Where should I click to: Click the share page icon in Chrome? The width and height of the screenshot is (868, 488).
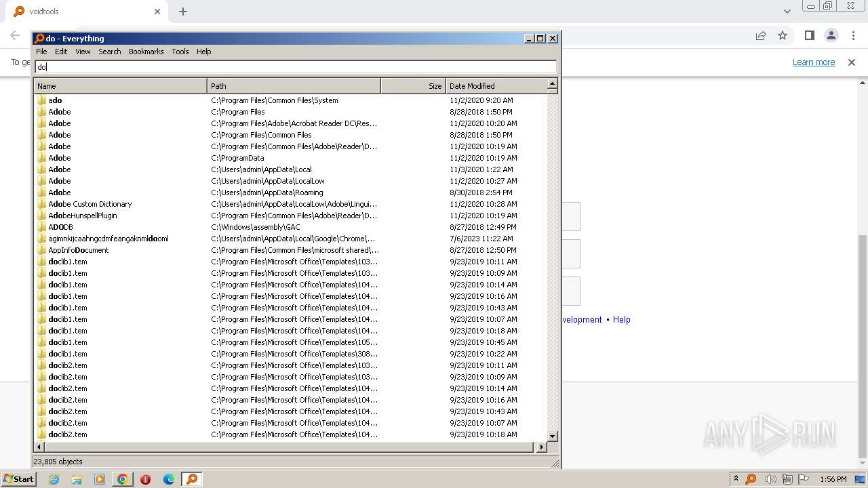pos(761,36)
